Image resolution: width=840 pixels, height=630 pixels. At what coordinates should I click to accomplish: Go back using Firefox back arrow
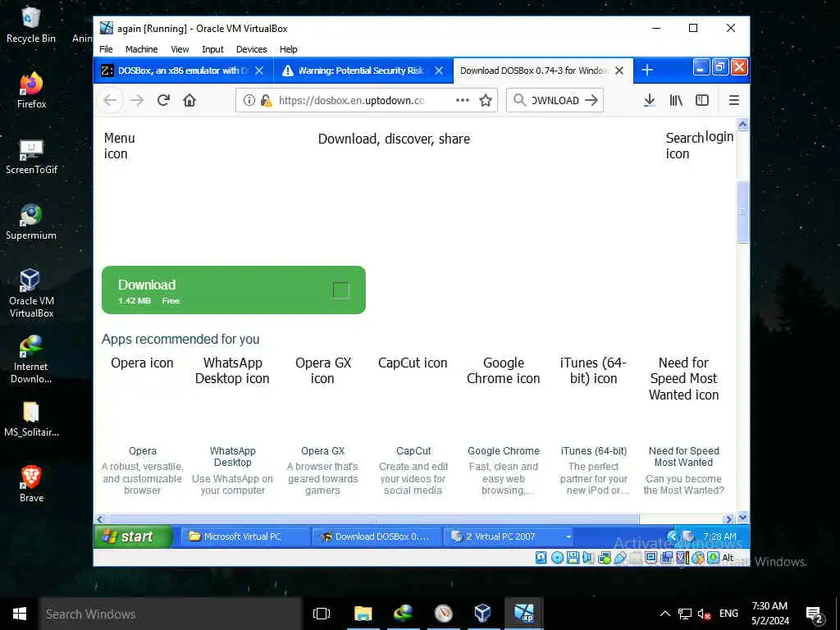pyautogui.click(x=110, y=100)
